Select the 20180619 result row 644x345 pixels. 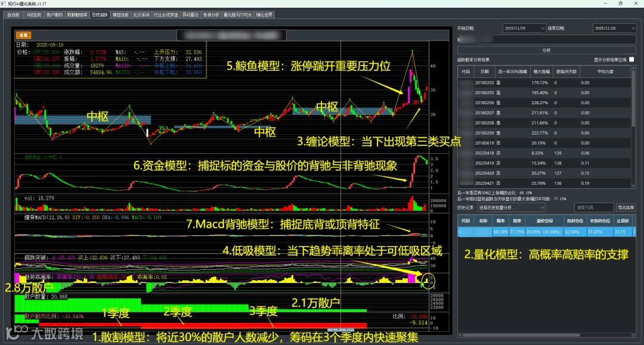click(x=544, y=143)
